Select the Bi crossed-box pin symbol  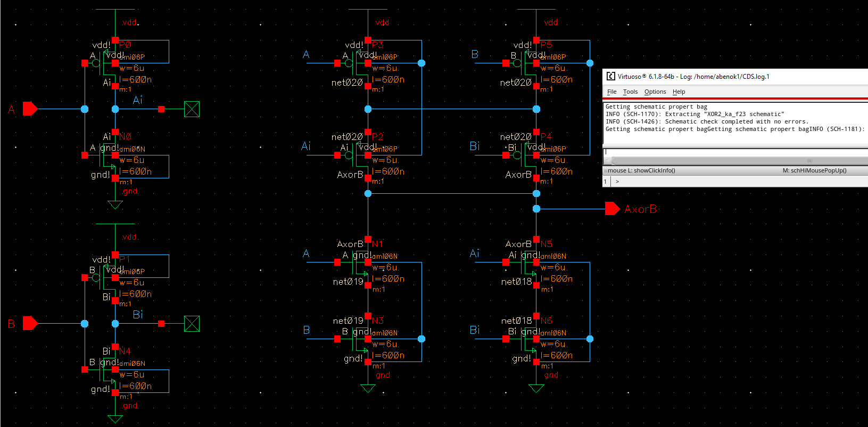tap(192, 323)
